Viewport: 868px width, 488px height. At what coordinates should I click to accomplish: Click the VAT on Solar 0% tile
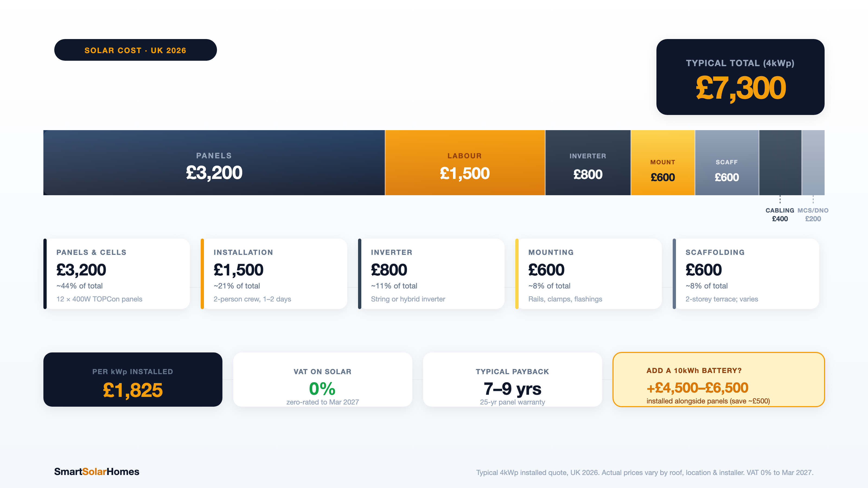tap(323, 380)
